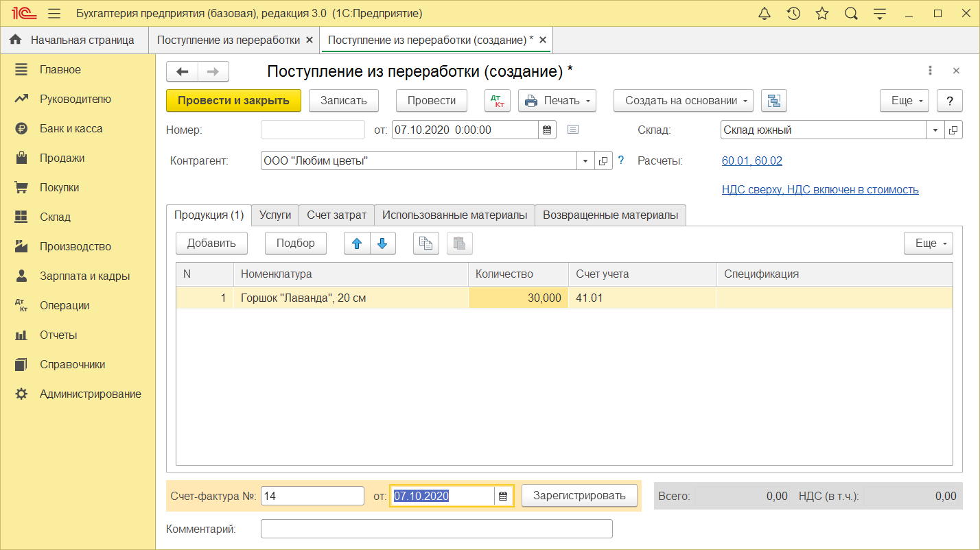Open calendar picker for document date
This screenshot has width=980, height=550.
(547, 130)
